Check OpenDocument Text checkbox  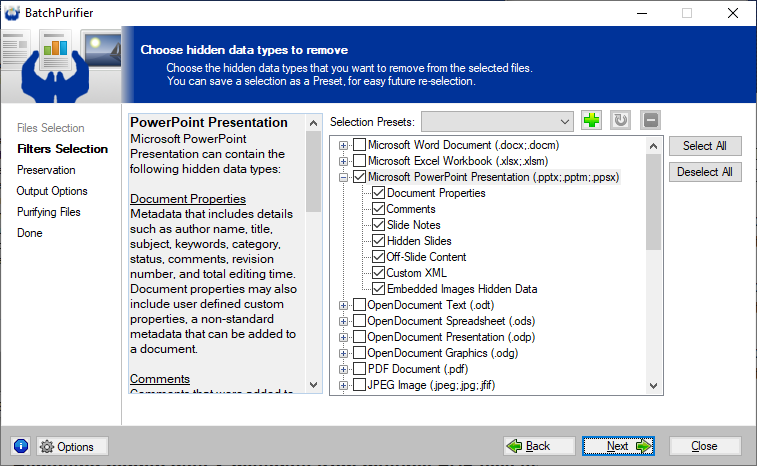[359, 305]
